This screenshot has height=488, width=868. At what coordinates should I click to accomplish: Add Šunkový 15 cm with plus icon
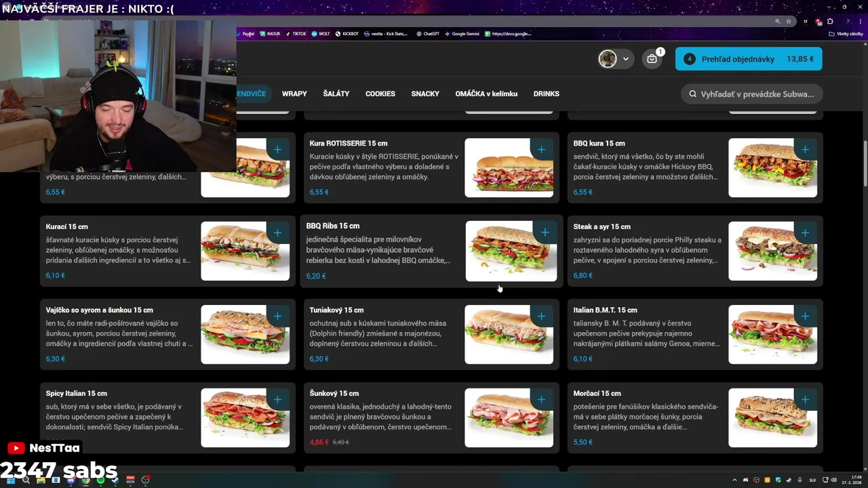[x=541, y=399]
